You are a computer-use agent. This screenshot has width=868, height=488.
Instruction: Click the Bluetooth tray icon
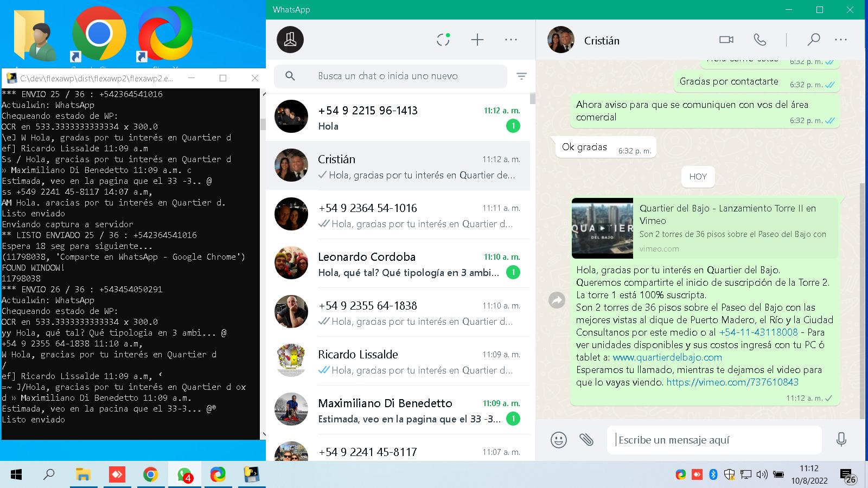tap(713, 475)
